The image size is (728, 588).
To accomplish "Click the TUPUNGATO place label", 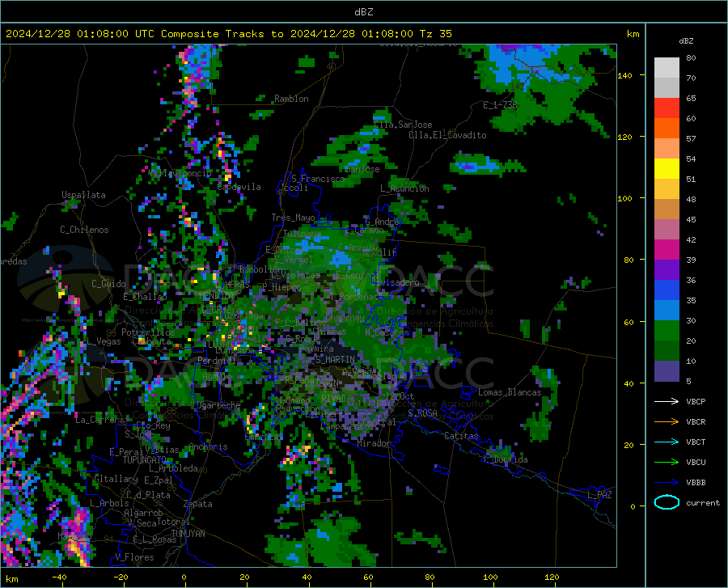I will pos(145,460).
